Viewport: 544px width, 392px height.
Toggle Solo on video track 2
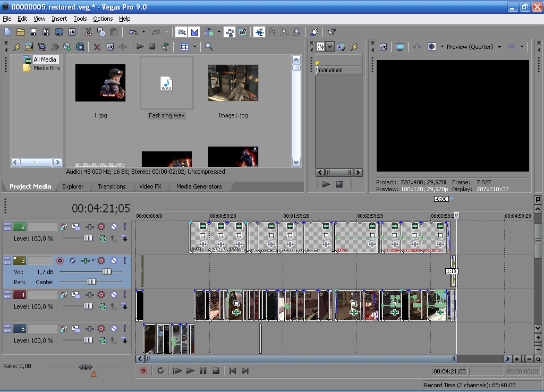pyautogui.click(x=124, y=227)
